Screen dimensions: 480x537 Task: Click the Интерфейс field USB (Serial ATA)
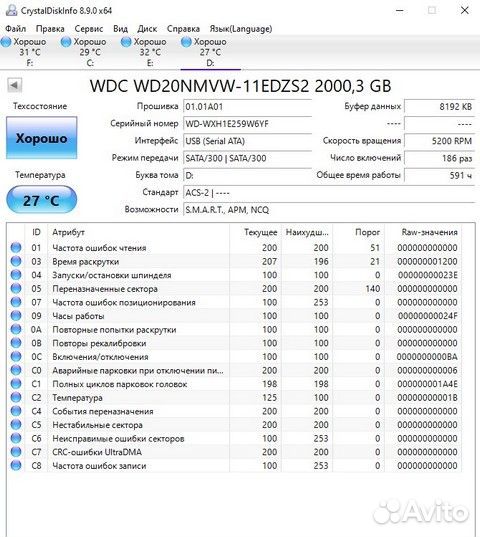point(248,141)
